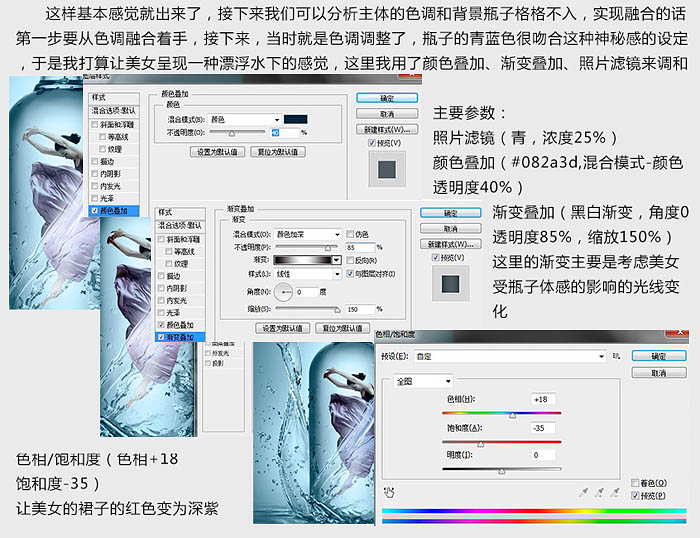700x538 pixels.
Task: Open 全图 channel dropdown
Action: click(423, 381)
